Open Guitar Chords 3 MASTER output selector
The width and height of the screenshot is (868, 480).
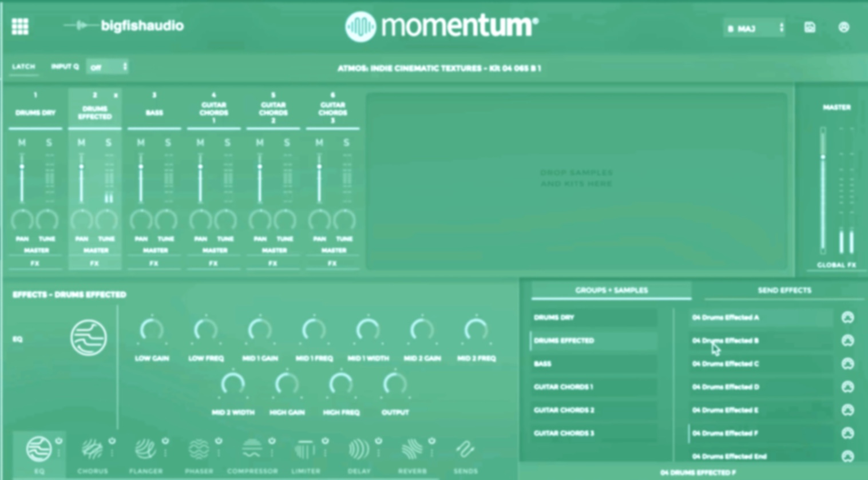(334, 251)
